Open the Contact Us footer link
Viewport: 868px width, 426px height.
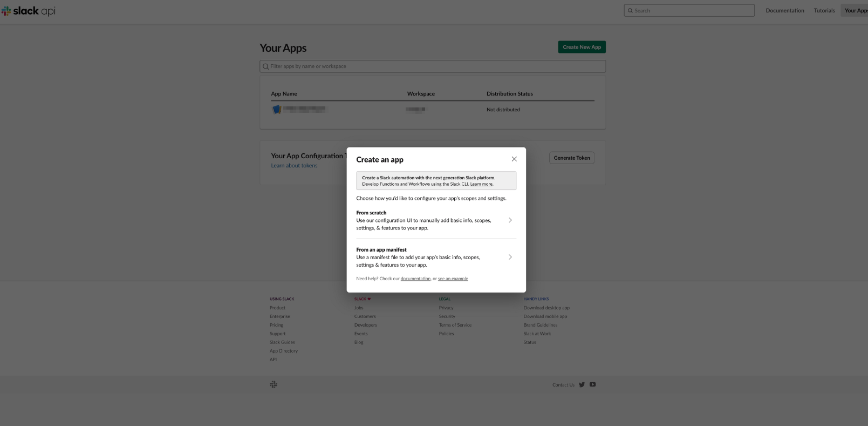tap(563, 385)
